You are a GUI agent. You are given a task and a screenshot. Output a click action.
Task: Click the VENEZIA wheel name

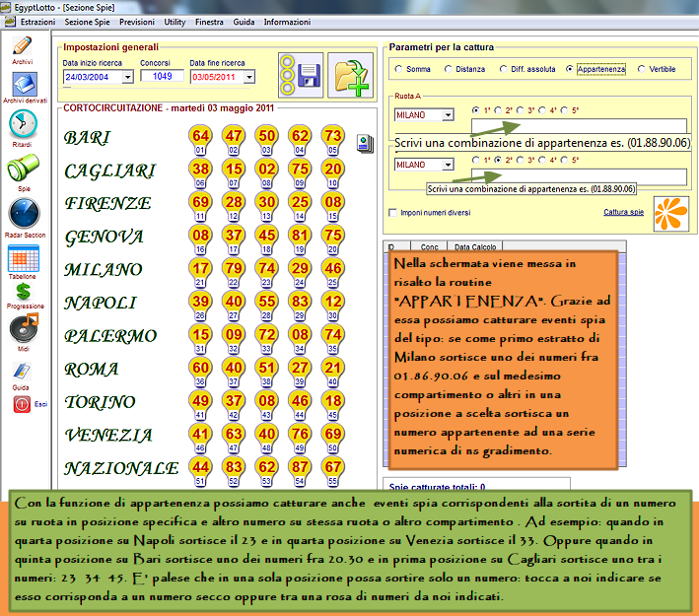tap(108, 436)
